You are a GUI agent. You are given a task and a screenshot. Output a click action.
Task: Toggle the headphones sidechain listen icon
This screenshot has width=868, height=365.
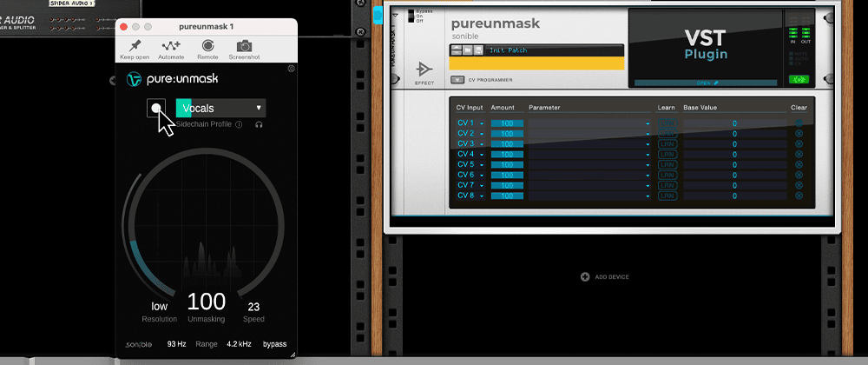pyautogui.click(x=259, y=124)
